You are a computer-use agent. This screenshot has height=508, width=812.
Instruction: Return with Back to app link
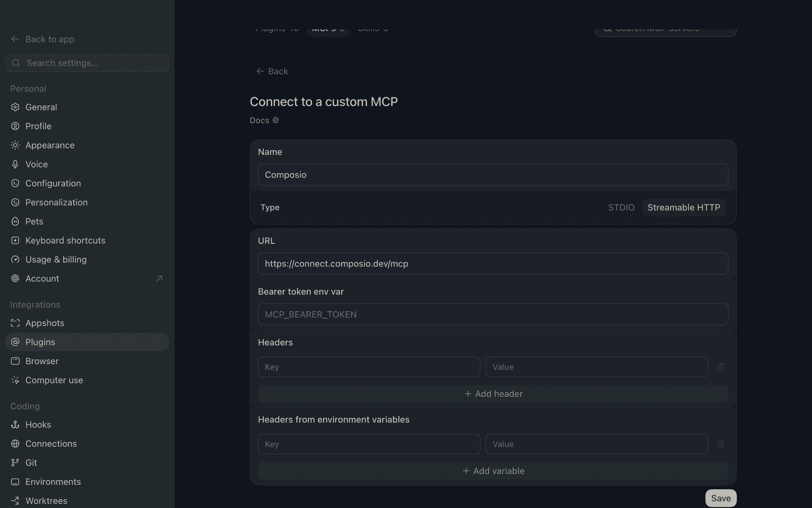(x=43, y=39)
